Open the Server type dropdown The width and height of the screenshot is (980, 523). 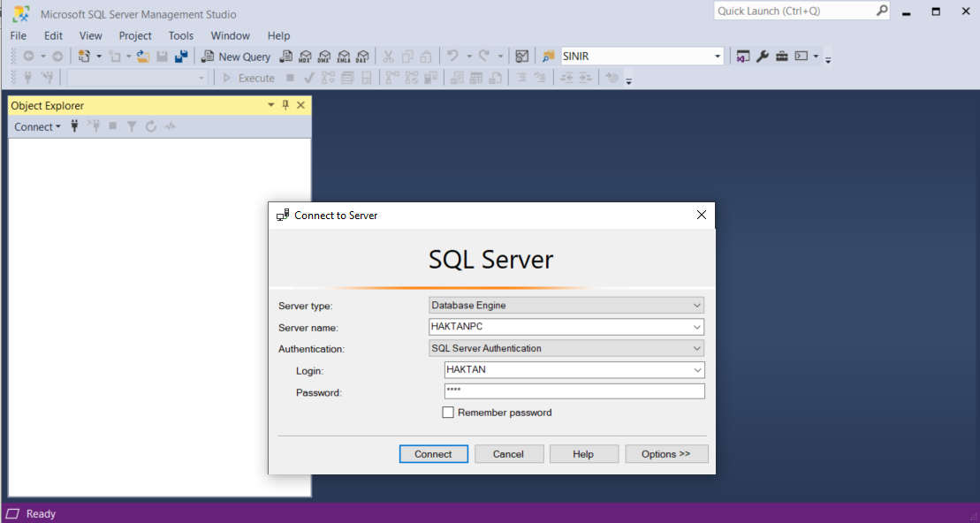[697, 305]
